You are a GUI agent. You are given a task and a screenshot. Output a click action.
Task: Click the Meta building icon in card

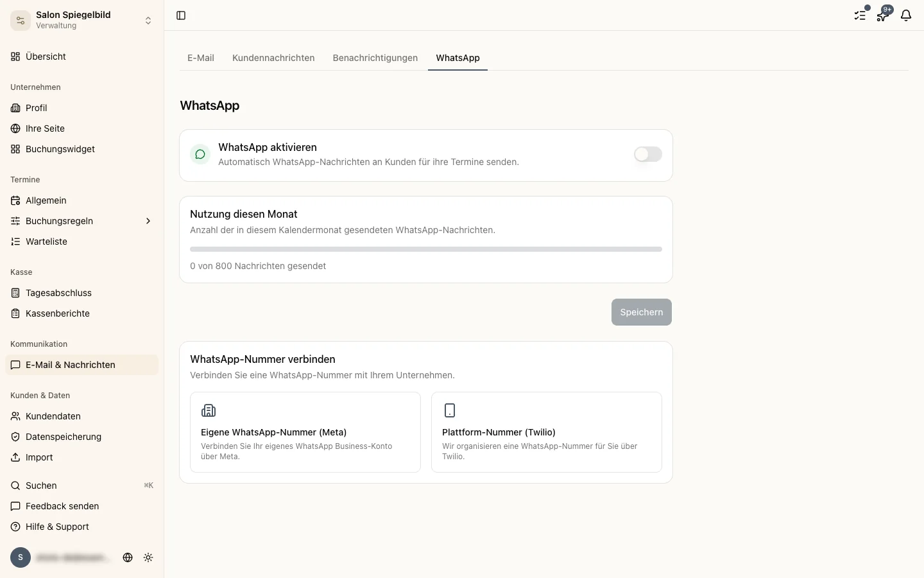[209, 410]
